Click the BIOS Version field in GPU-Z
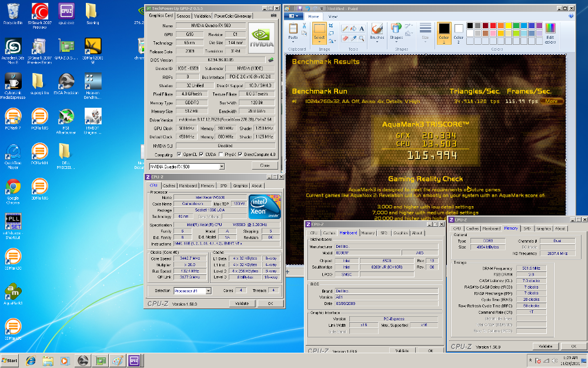 (220, 59)
